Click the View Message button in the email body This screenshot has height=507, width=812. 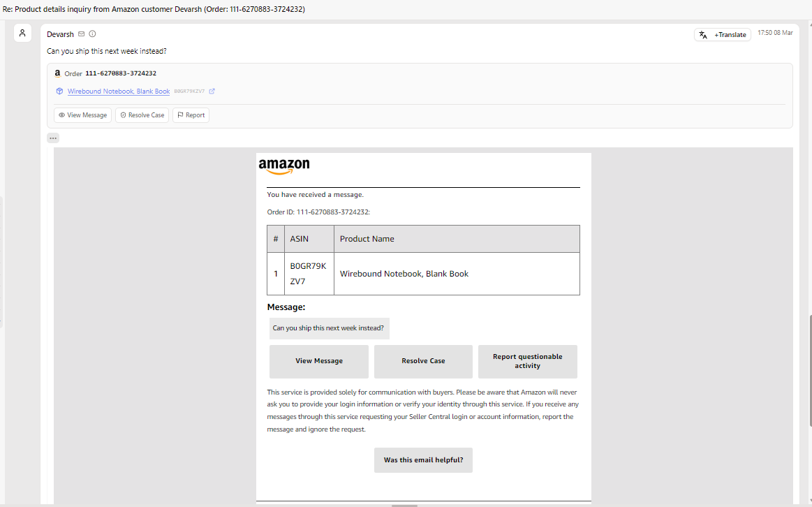pyautogui.click(x=318, y=361)
